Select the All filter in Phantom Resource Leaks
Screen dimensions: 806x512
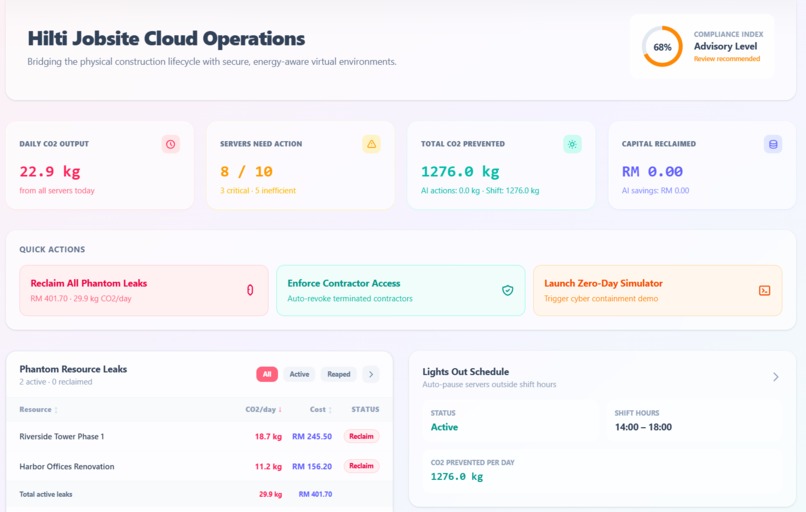(267, 374)
